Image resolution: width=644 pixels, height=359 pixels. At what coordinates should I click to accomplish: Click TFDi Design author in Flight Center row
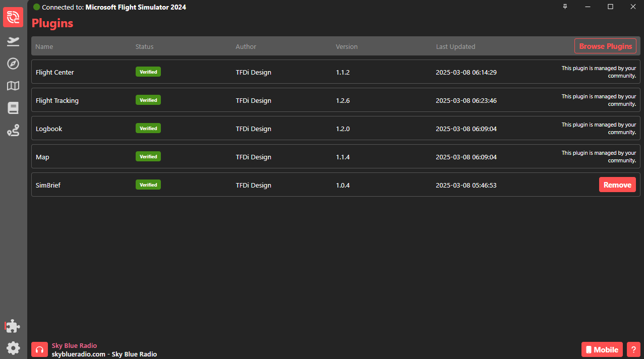[x=254, y=72]
